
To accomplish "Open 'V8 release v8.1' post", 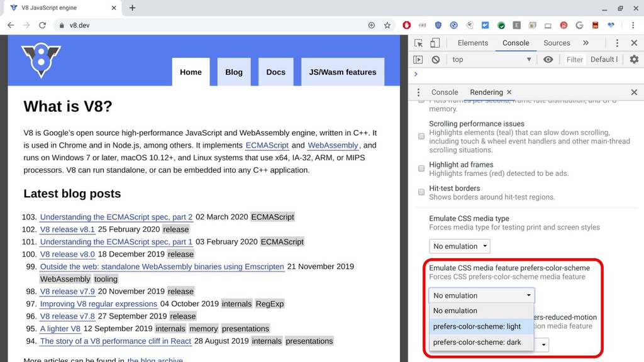I will [x=67, y=229].
